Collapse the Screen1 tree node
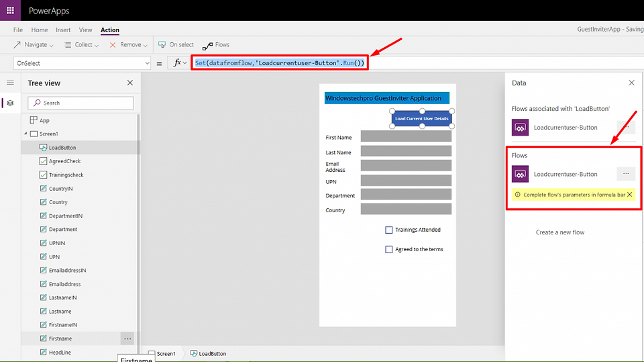This screenshot has width=644, height=362. click(x=25, y=134)
